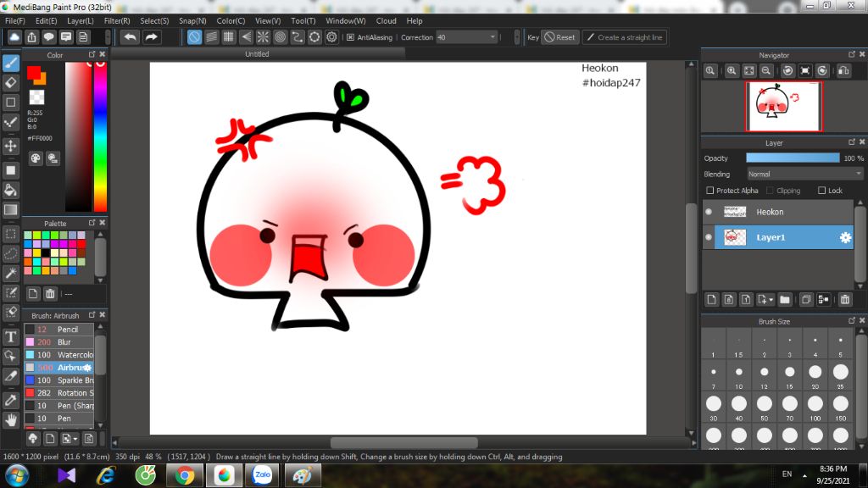
Task: Open Zalo from taskbar
Action: (263, 476)
